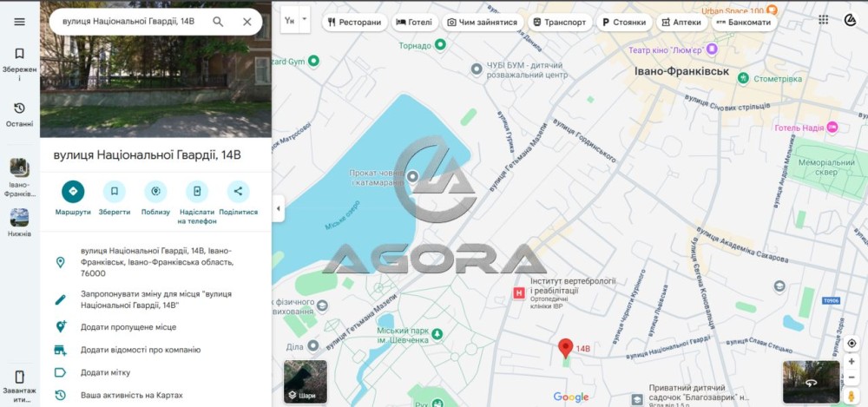Viewport: 868px width, 407px height.
Task: Select the Аптеки filter chip
Action: (681, 23)
